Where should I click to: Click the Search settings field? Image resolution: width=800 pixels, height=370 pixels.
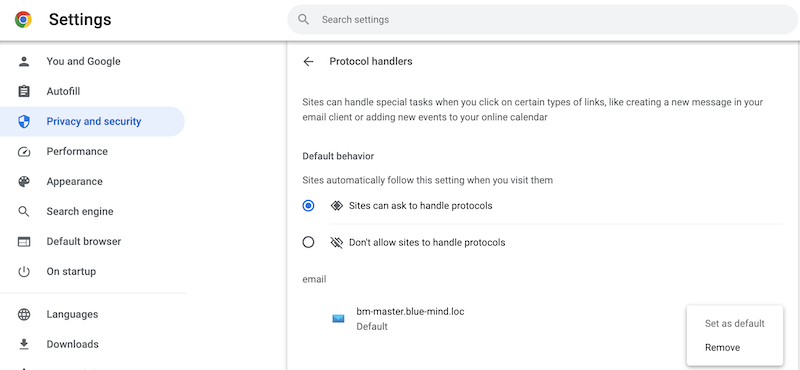click(x=542, y=19)
